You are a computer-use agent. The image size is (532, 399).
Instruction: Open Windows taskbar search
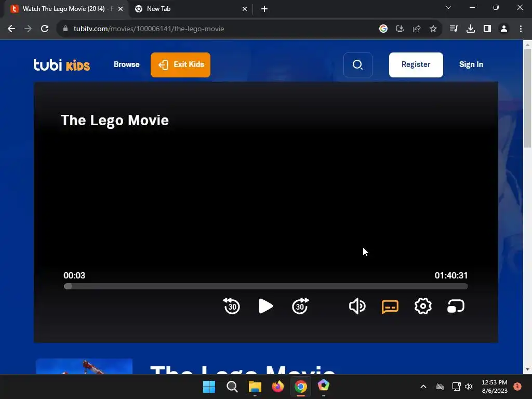pyautogui.click(x=232, y=387)
